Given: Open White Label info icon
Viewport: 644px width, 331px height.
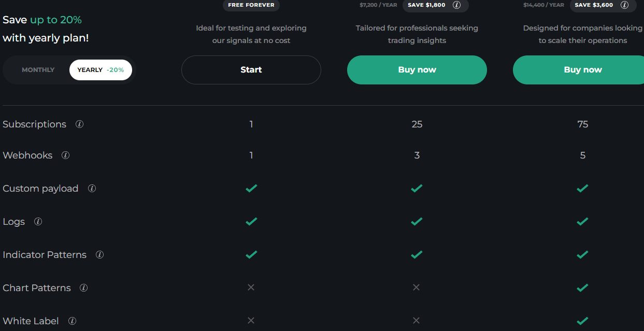Looking at the screenshot, I should coord(72,321).
